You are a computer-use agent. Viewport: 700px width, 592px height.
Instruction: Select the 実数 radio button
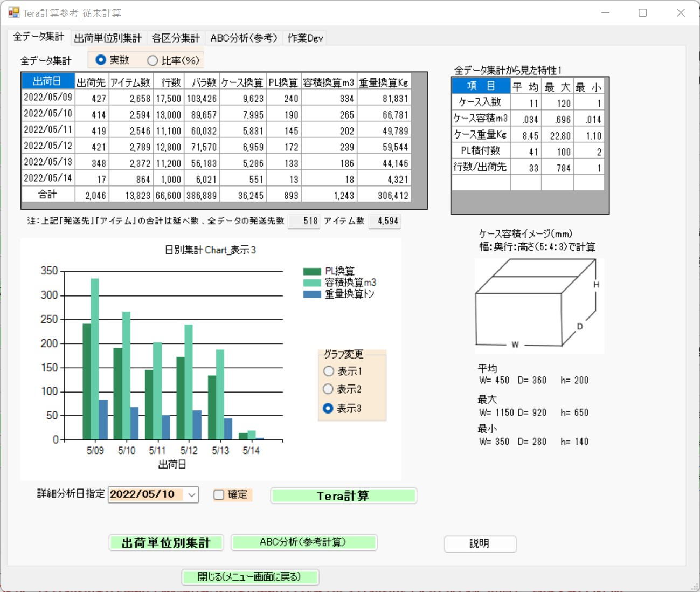(101, 60)
